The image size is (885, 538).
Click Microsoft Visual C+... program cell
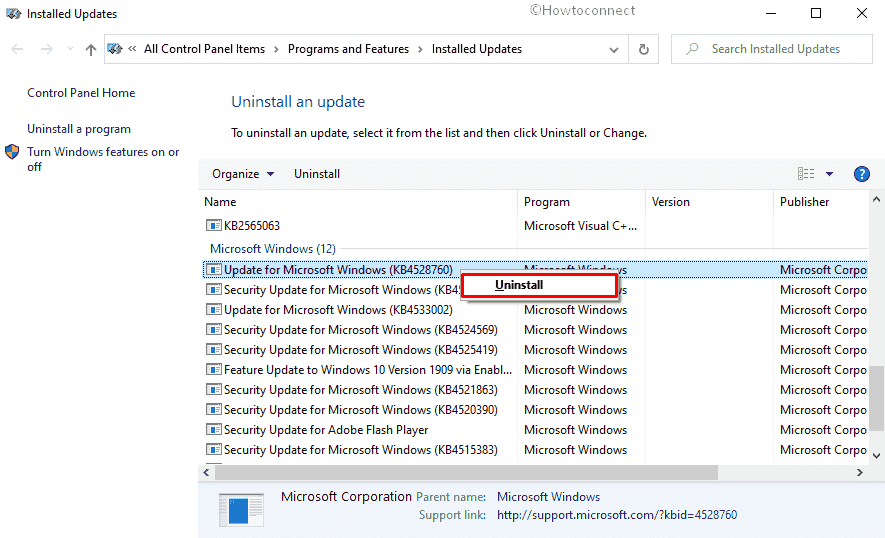580,226
